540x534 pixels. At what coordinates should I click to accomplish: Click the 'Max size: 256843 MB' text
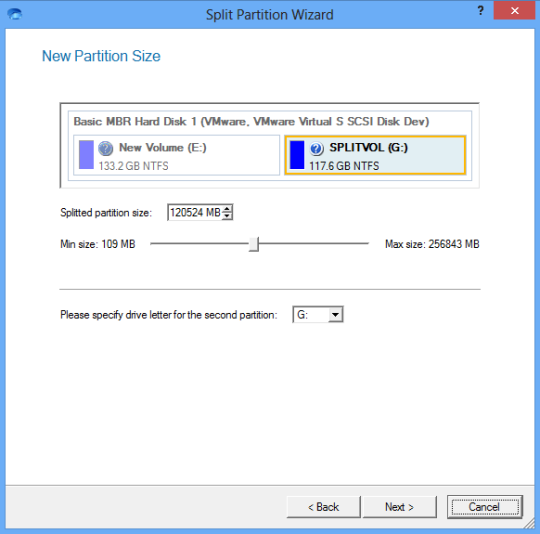(x=432, y=244)
